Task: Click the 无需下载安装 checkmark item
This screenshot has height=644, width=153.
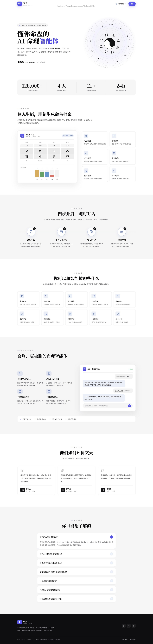Action: (x=25, y=419)
